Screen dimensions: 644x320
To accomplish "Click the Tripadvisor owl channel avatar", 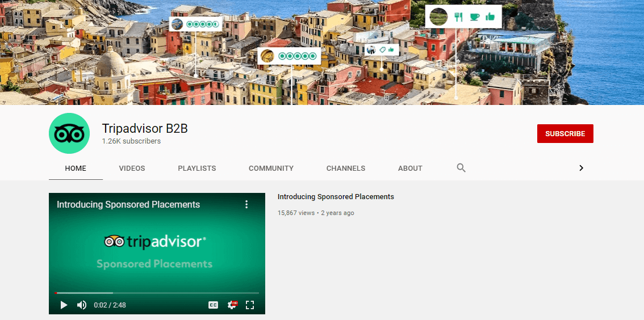I will [x=69, y=133].
